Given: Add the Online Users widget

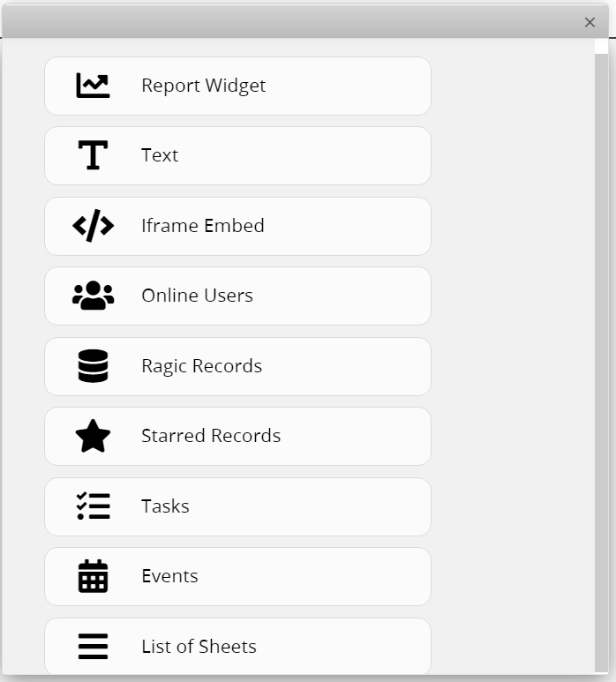Looking at the screenshot, I should 237,296.
